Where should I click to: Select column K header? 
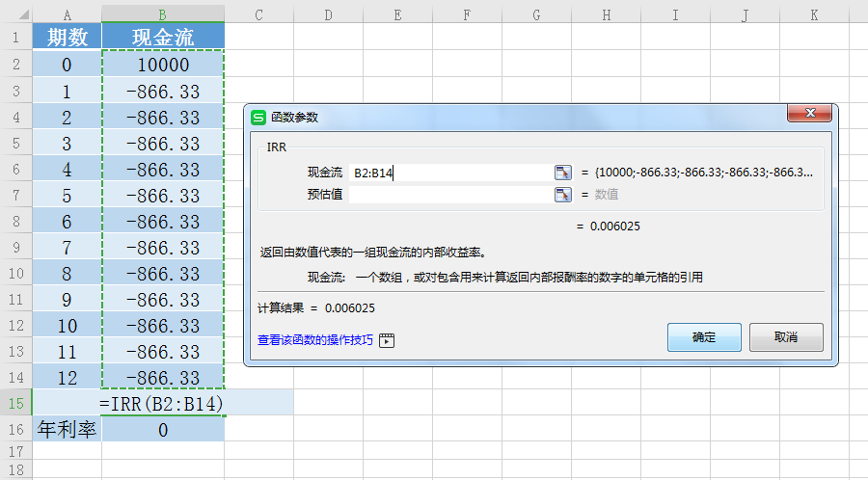click(x=814, y=14)
